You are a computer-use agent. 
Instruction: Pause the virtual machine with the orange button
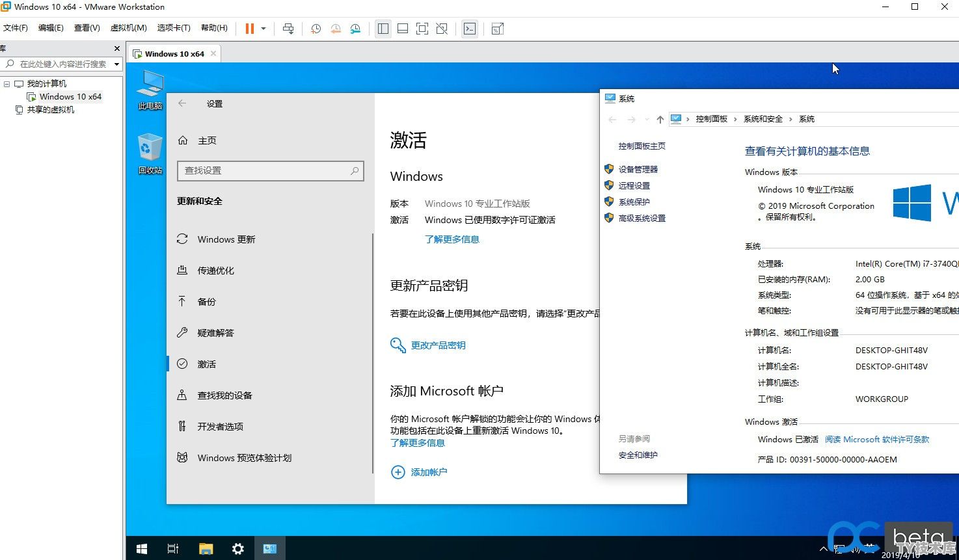pos(250,29)
